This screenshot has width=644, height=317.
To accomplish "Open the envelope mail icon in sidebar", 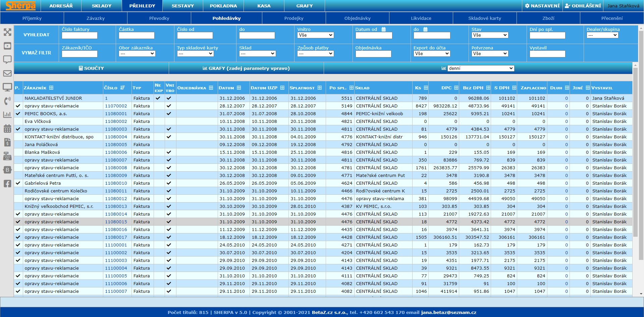I will (x=7, y=74).
